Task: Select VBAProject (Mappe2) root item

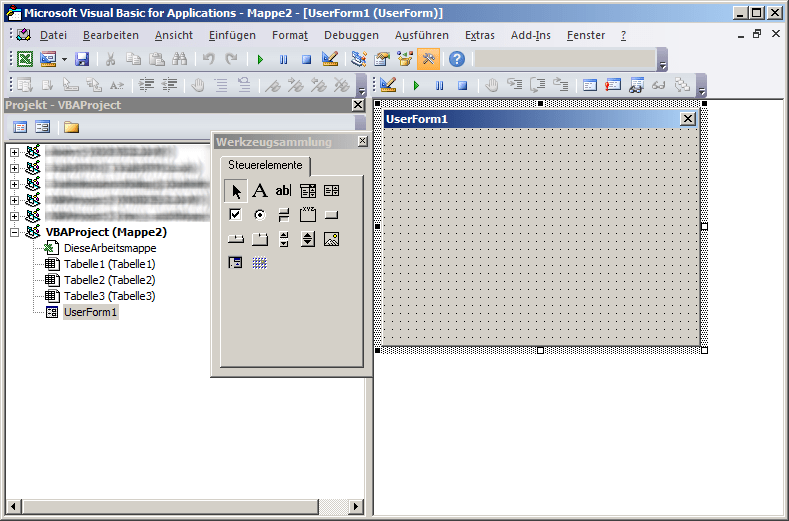Action: [x=106, y=232]
